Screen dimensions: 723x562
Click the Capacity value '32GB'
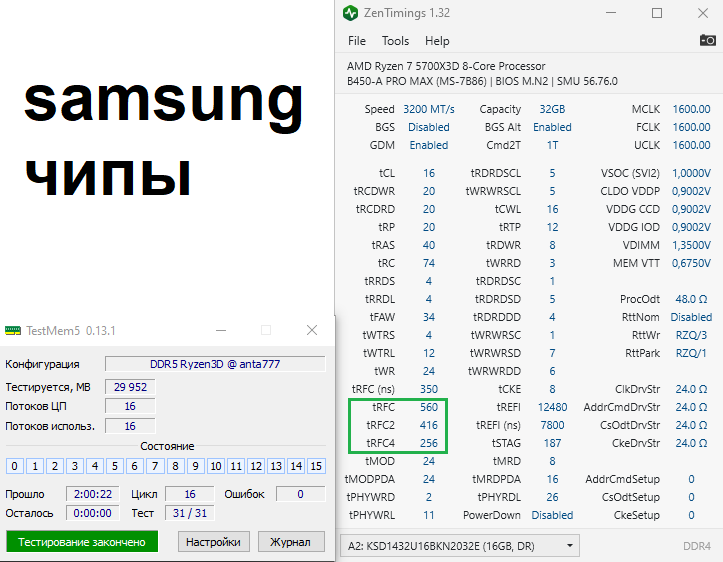point(552,109)
